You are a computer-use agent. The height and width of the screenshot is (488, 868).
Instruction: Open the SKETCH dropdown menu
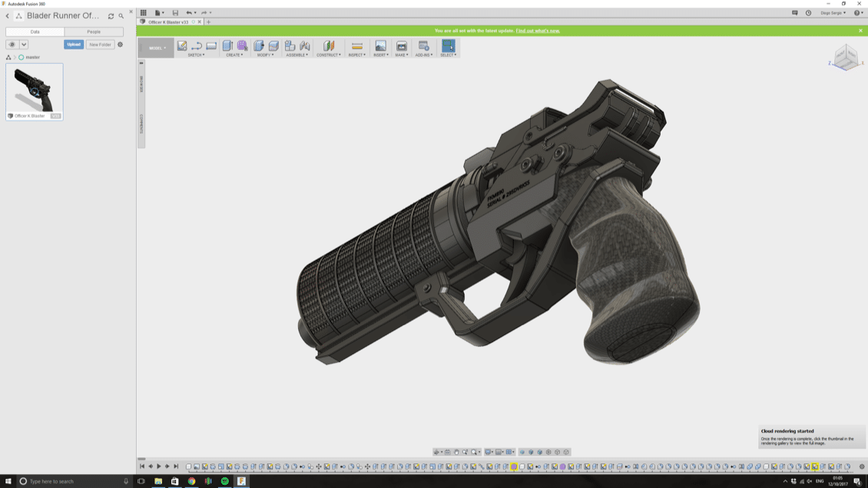click(196, 55)
